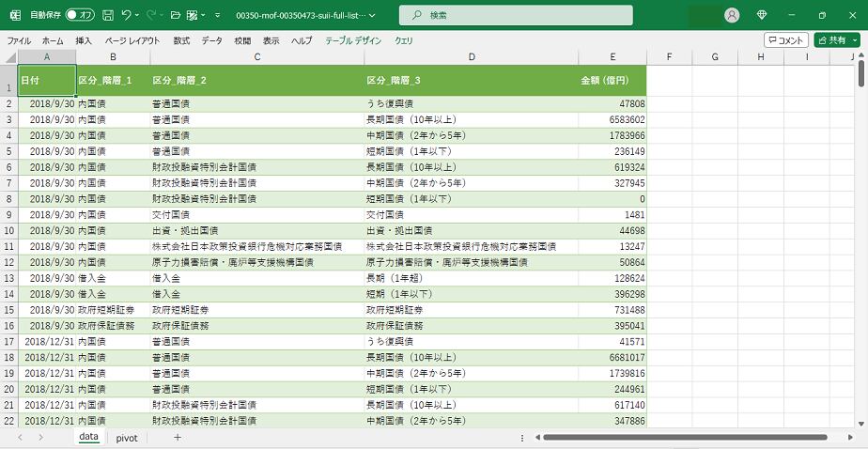Click the diamond premium icon
868x449 pixels.
pos(762,15)
